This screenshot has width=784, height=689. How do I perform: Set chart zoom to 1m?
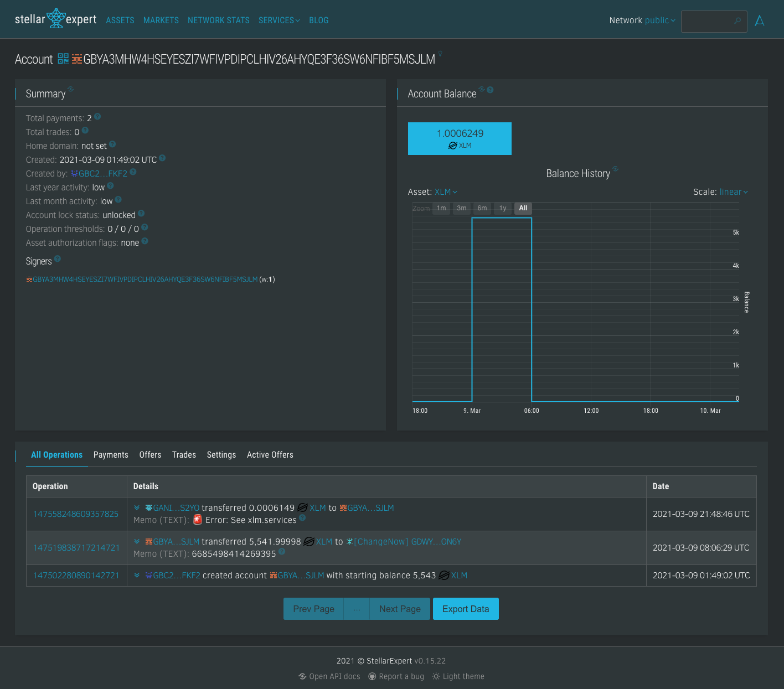(x=441, y=208)
